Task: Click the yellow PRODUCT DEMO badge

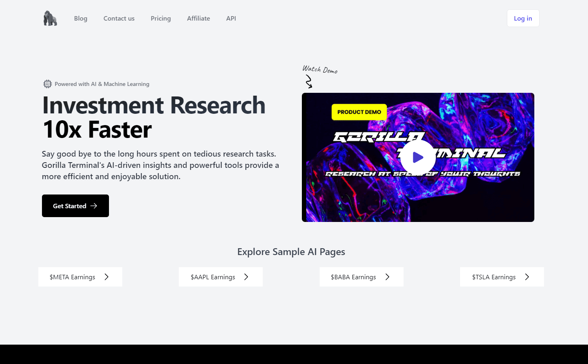Action: pyautogui.click(x=359, y=112)
